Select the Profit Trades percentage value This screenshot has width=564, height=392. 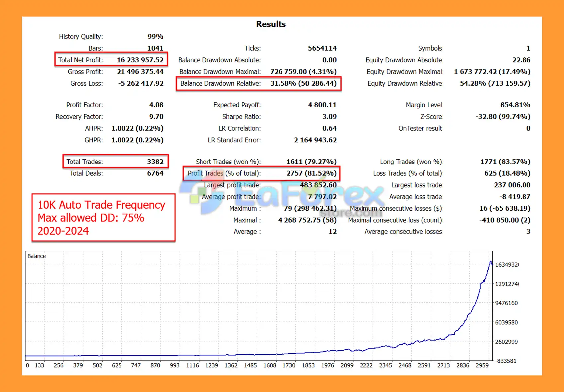311,173
